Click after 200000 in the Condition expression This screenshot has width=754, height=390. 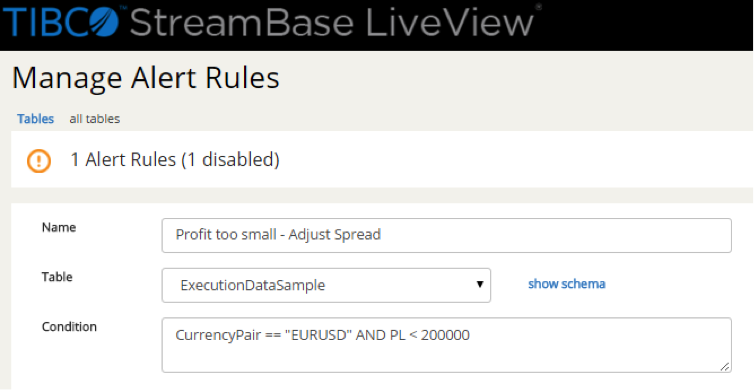point(471,335)
